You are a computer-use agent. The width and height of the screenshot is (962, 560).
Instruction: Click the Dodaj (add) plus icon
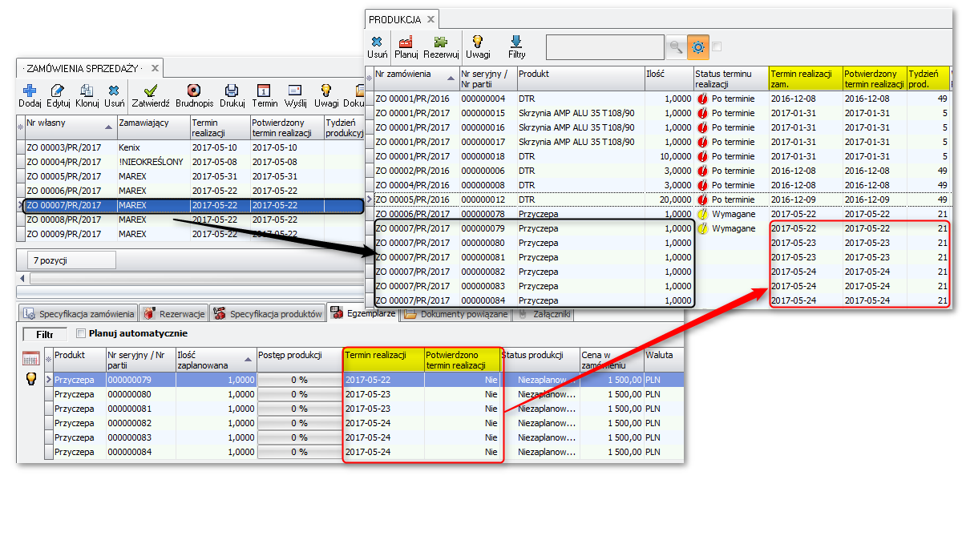[x=30, y=91]
